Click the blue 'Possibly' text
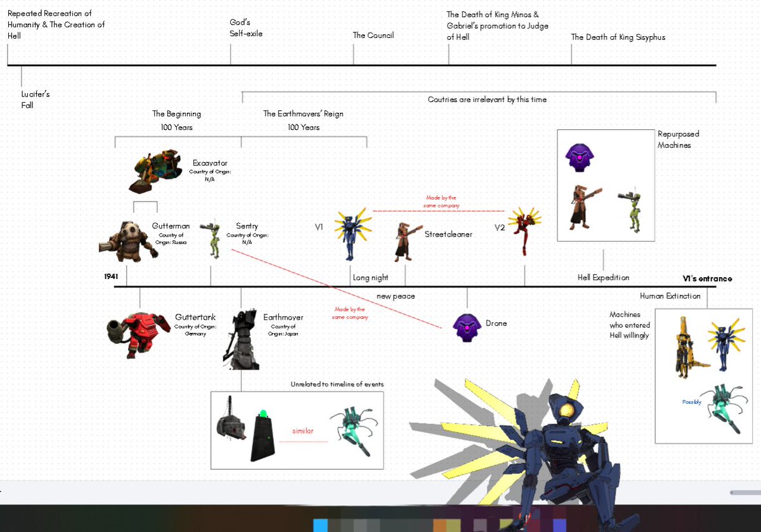Viewport: 761px width, 532px height. 692,402
